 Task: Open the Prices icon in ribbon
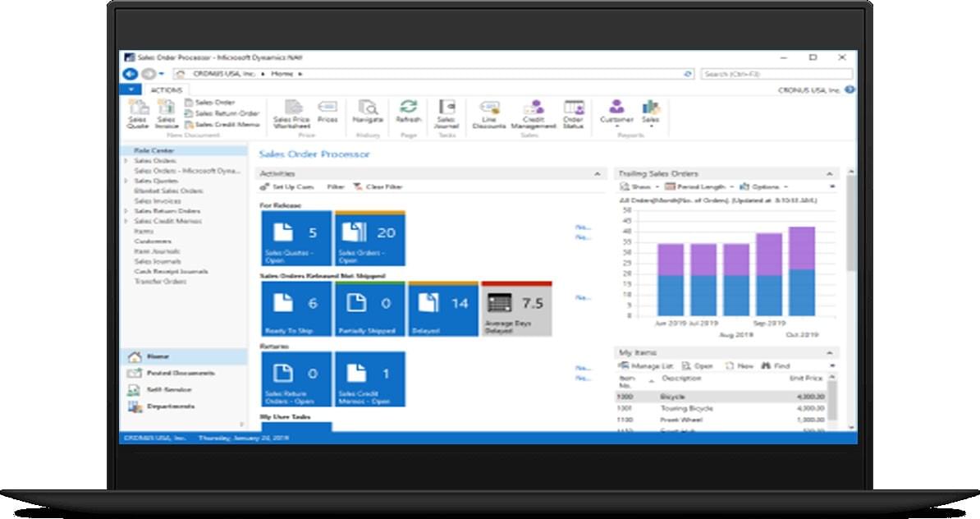point(327,111)
